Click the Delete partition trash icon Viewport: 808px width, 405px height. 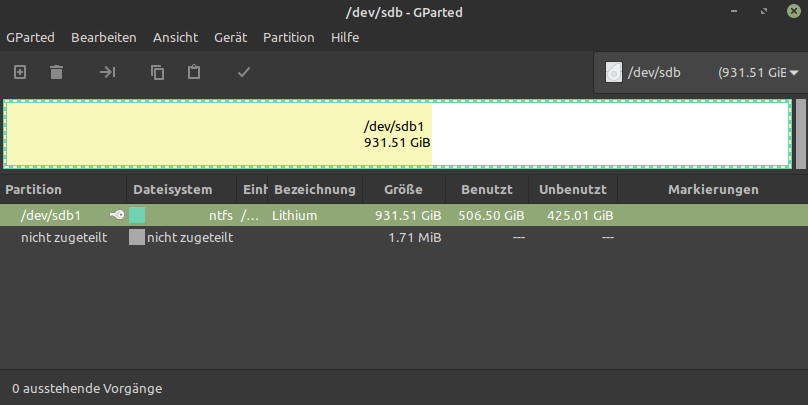click(57, 72)
